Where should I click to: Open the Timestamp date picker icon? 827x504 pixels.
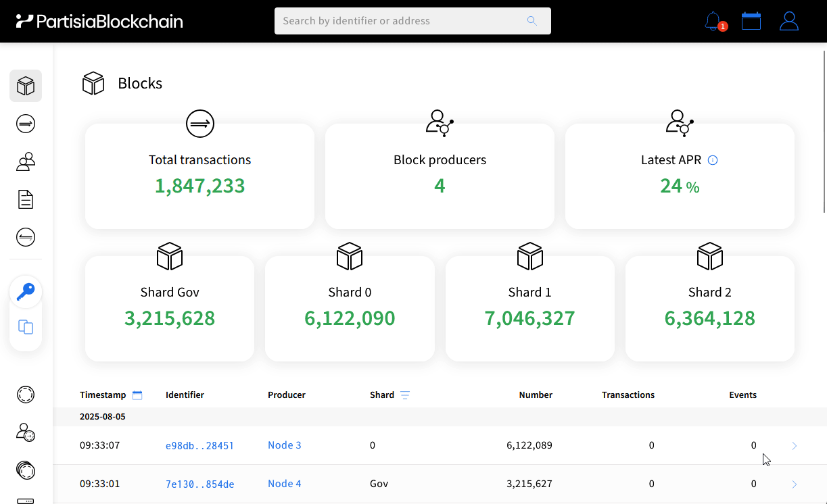(137, 395)
